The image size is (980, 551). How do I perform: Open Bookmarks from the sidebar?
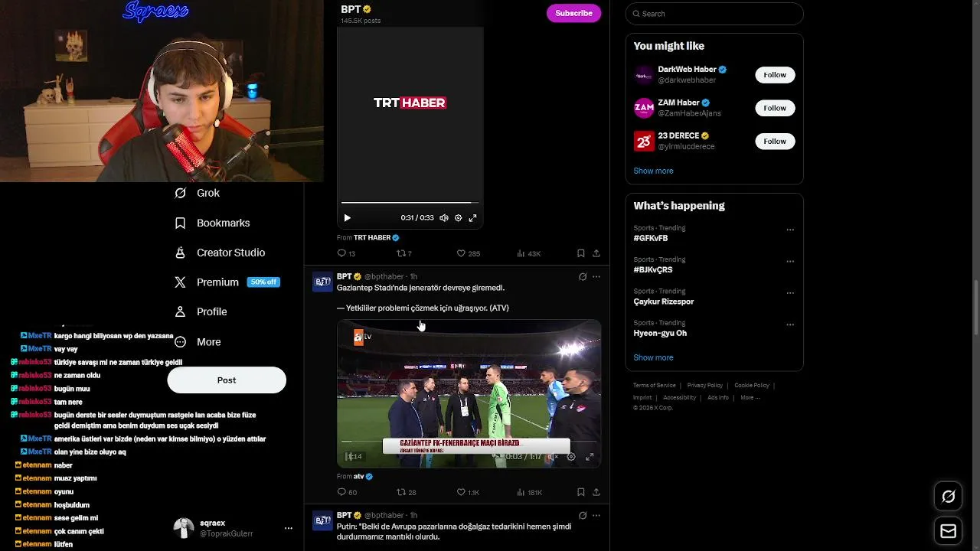tap(213, 223)
